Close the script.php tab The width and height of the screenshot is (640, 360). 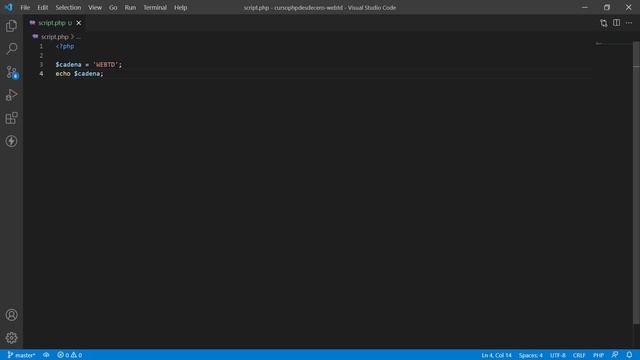pos(79,23)
